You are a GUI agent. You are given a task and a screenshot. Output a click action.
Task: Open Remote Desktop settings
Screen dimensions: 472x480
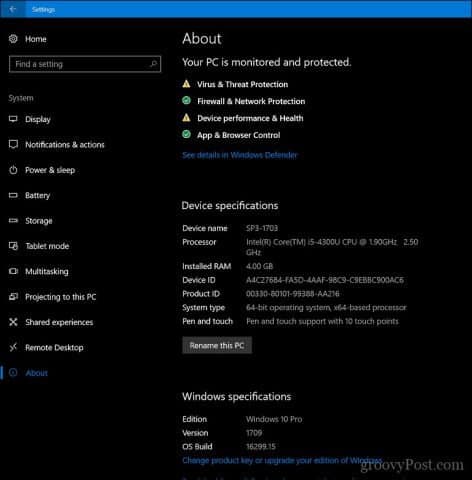click(54, 347)
